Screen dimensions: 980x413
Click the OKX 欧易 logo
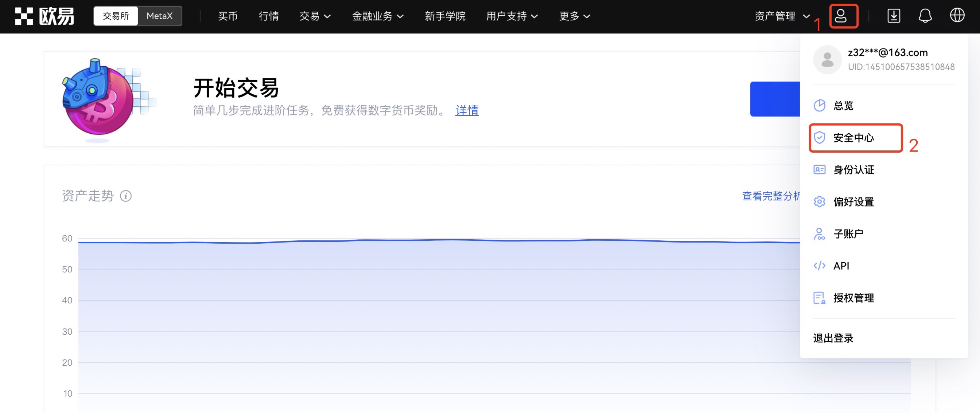pyautogui.click(x=44, y=16)
